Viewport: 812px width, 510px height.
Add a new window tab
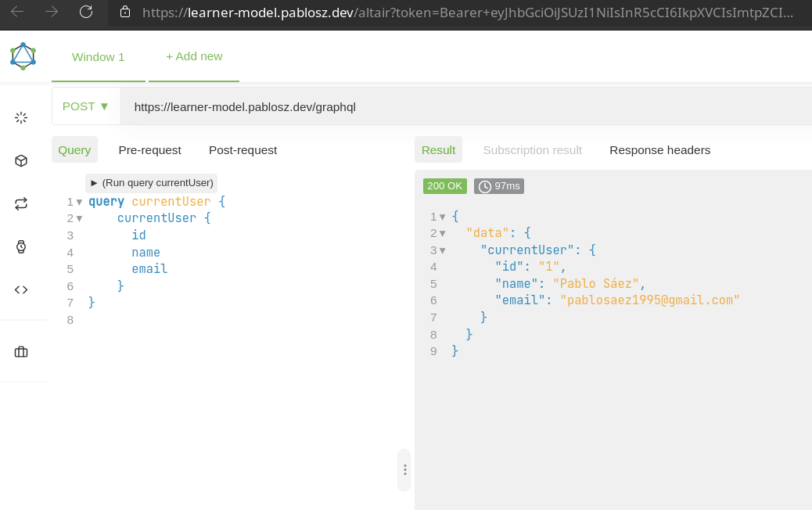click(x=194, y=56)
